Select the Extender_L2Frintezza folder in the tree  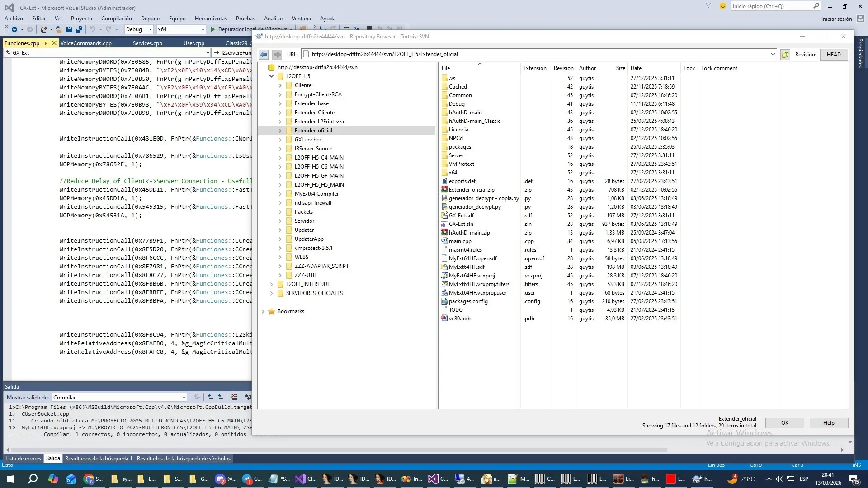click(x=319, y=122)
